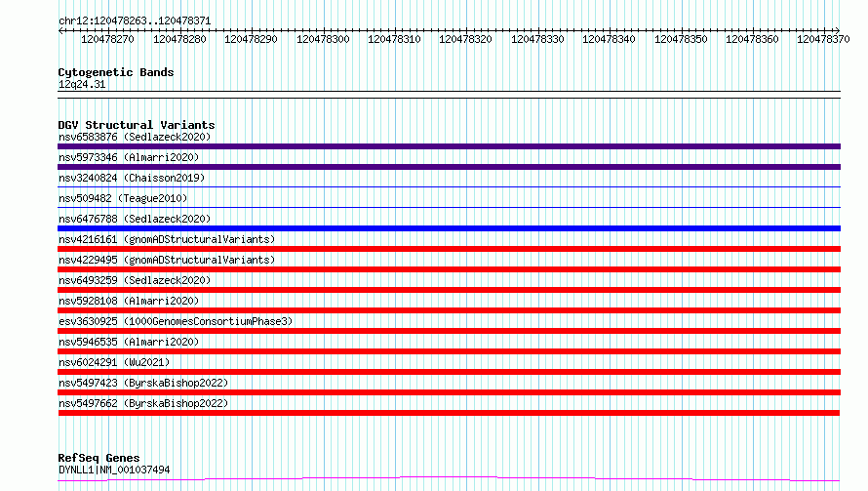Open variant label nsv6583876 (Sedlazeck2020)
The height and width of the screenshot is (491, 868).
point(135,137)
